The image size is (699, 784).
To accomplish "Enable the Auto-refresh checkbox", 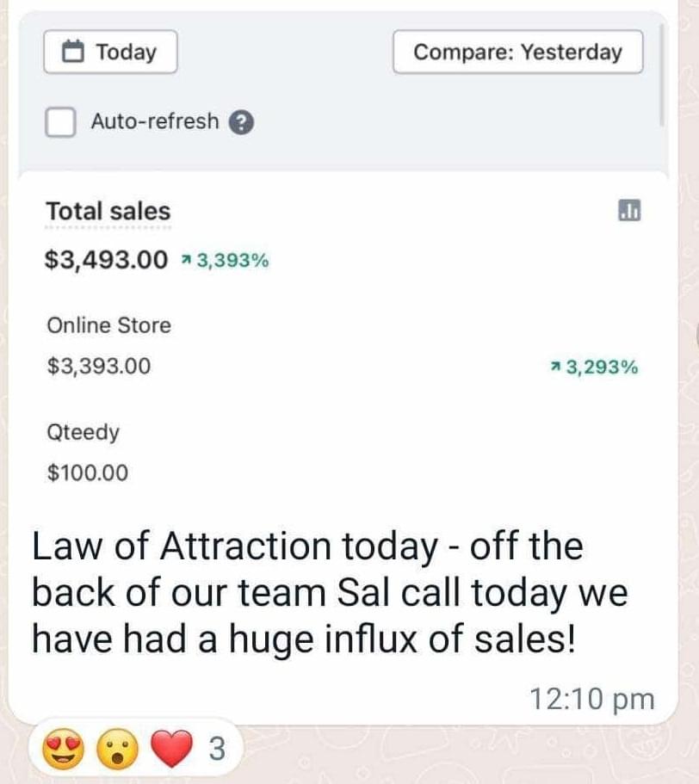I will coord(60,121).
